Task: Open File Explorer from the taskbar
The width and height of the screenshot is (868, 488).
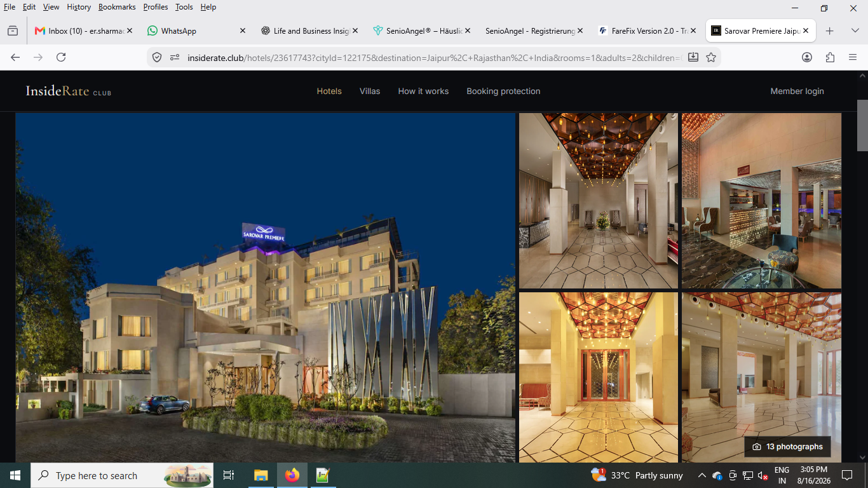Action: coord(261,475)
